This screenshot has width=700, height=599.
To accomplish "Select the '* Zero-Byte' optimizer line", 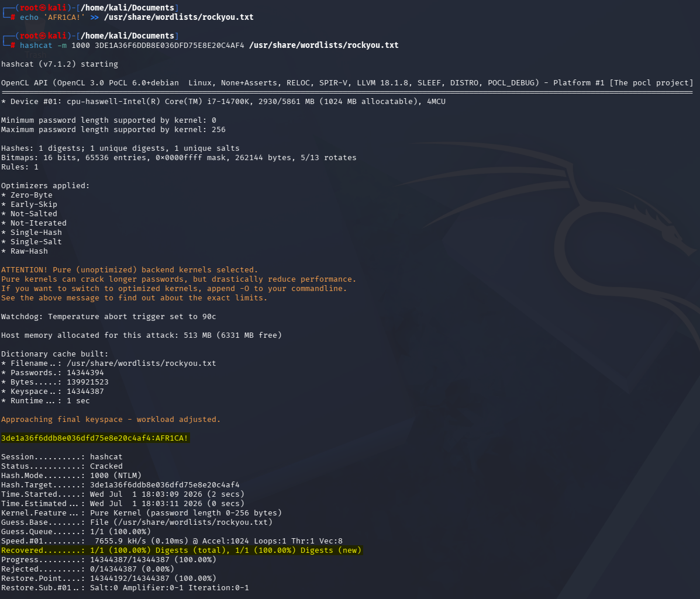I will (27, 195).
